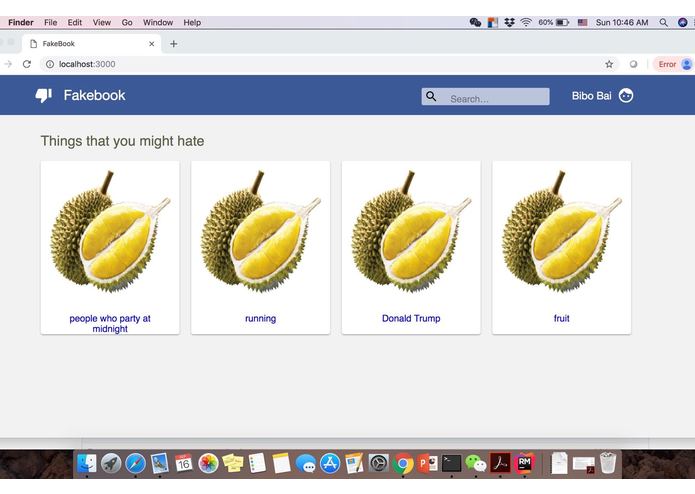Click the Fakebook brand title
The image size is (695, 494).
[94, 95]
